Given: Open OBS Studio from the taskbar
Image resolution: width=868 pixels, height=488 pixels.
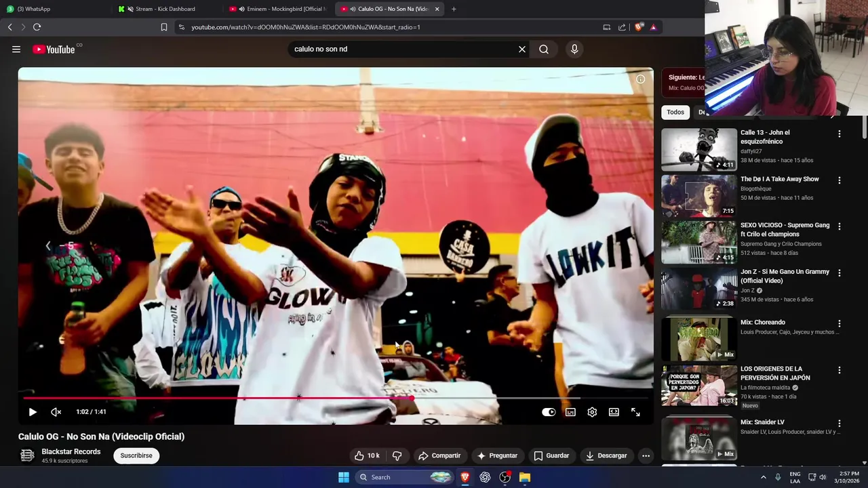Looking at the screenshot, I should click(505, 477).
